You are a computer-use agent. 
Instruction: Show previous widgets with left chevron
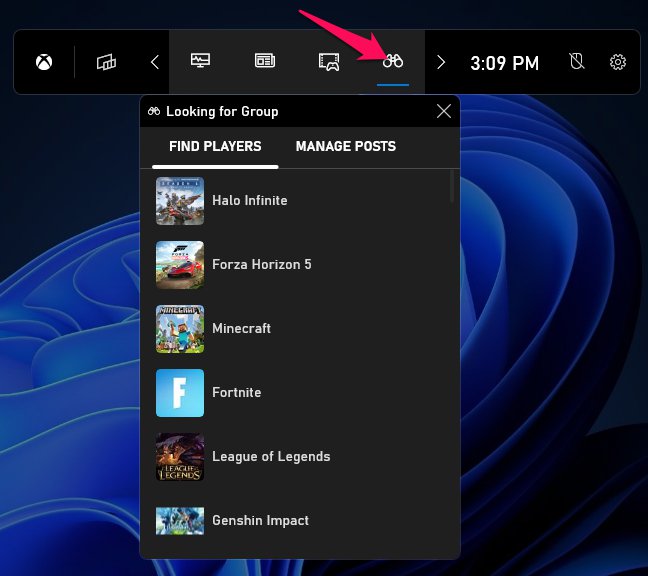155,62
